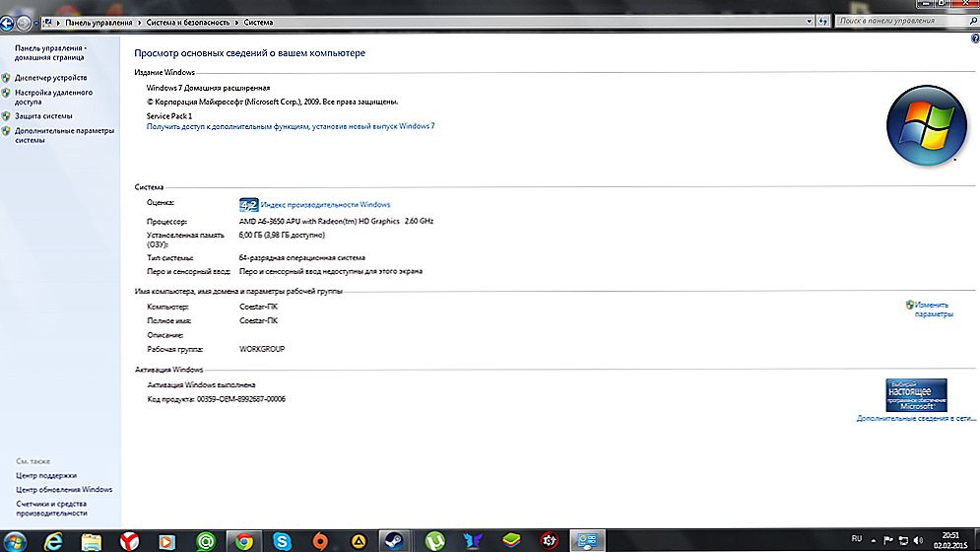Open the red gear taskbar icon
Viewport: 980px width, 552px height.
pyautogui.click(x=550, y=541)
